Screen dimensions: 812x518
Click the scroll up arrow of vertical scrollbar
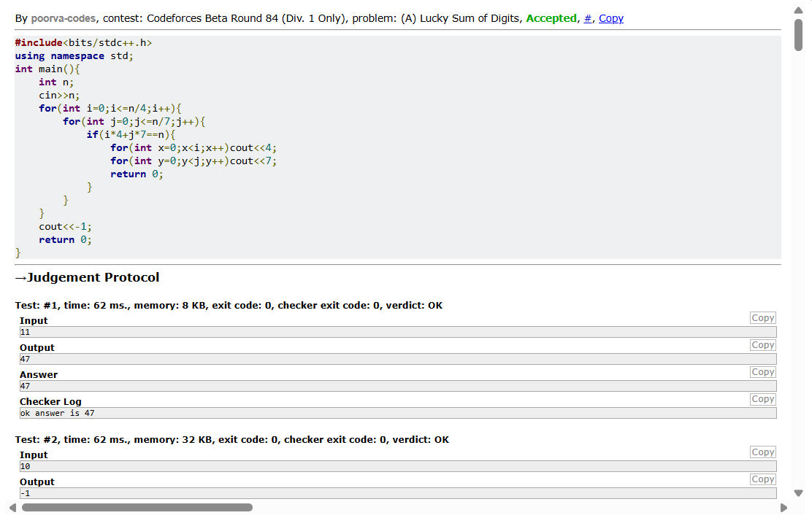799,9
